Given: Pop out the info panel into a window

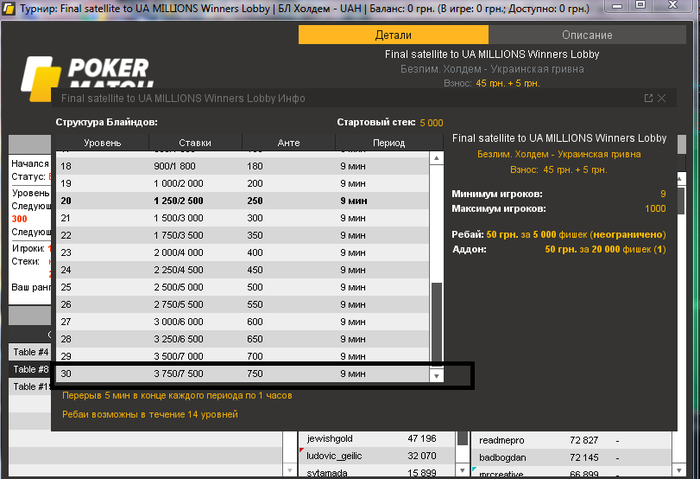Looking at the screenshot, I should (x=648, y=98).
